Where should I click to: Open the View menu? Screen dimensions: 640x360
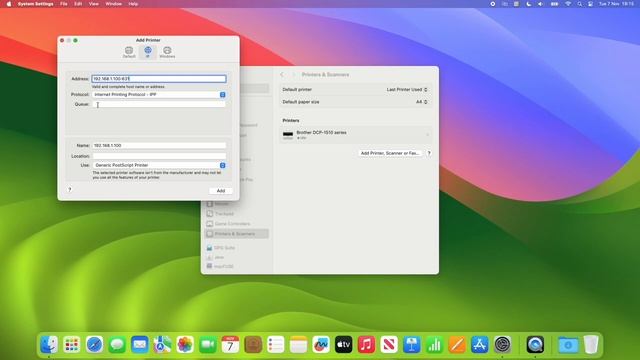(93, 4)
